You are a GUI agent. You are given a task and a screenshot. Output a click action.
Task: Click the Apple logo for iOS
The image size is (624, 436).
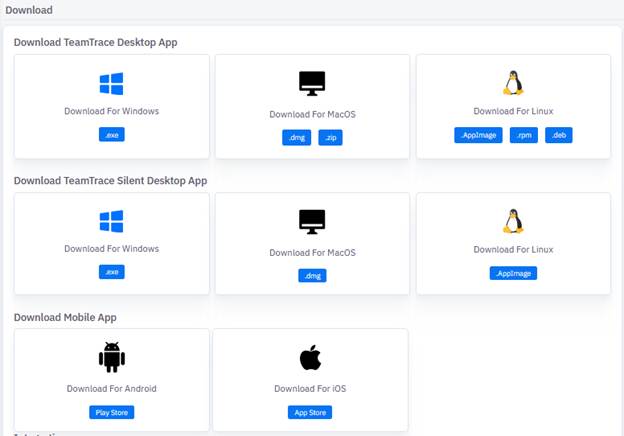click(x=310, y=357)
